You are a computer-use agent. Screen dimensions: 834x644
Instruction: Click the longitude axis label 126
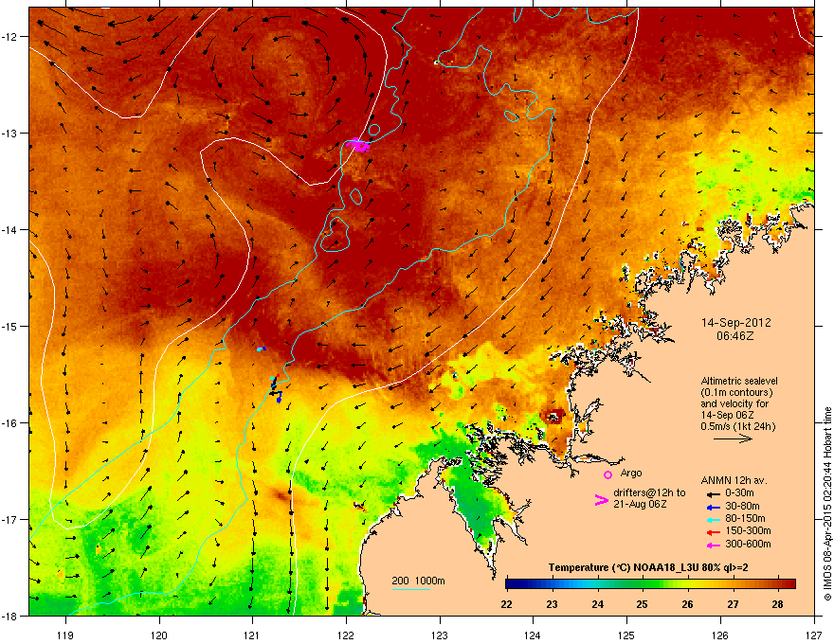pos(720,635)
